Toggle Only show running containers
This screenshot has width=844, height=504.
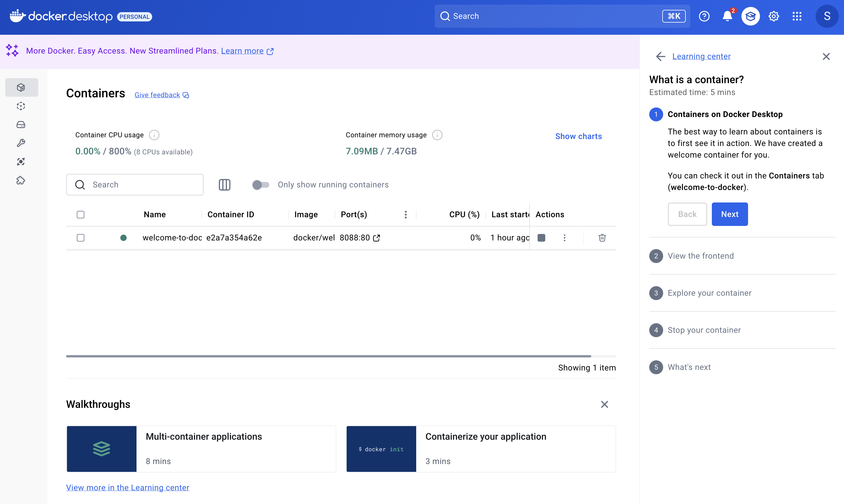pyautogui.click(x=261, y=185)
